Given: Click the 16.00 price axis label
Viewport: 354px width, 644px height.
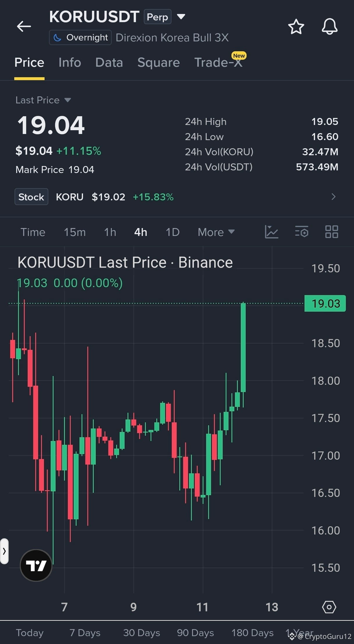Looking at the screenshot, I should pyautogui.click(x=325, y=530).
